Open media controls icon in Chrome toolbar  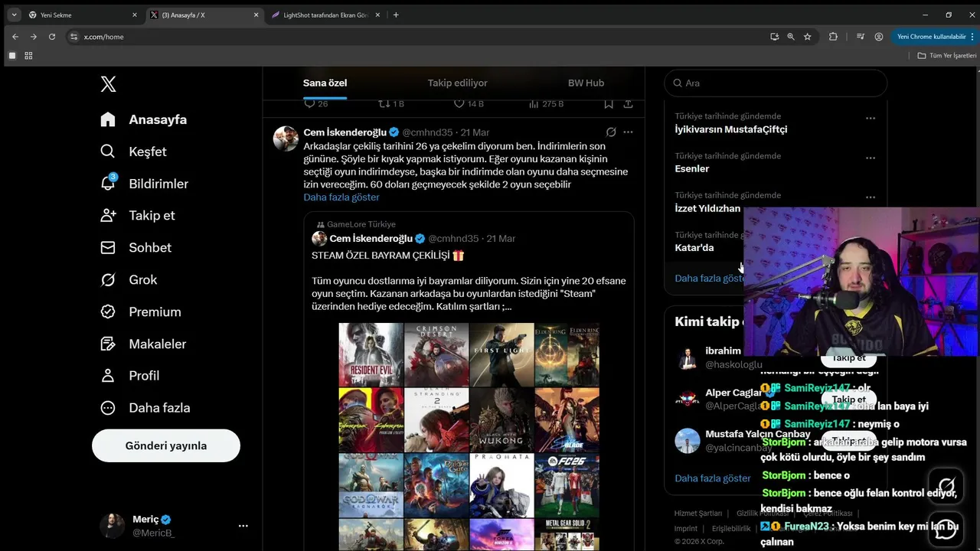861,37
